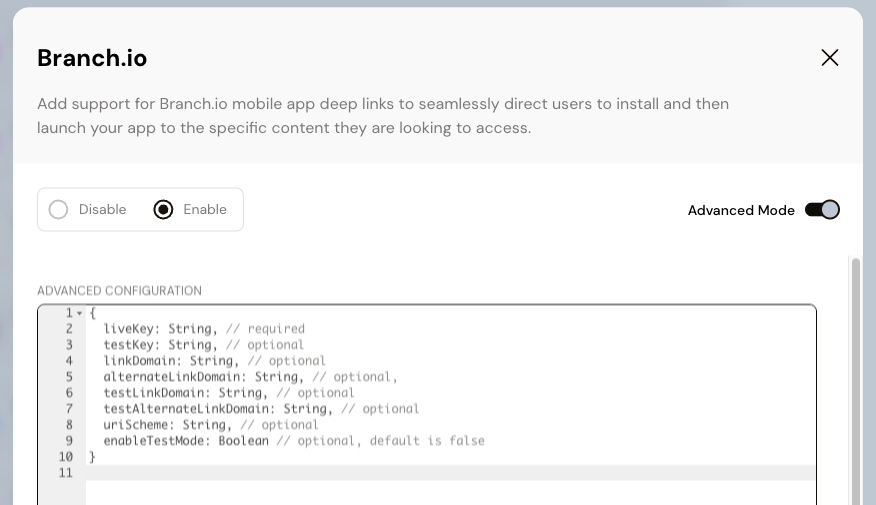This screenshot has width=876, height=505.
Task: Click the Branch.io dialog title
Action: coord(92,58)
